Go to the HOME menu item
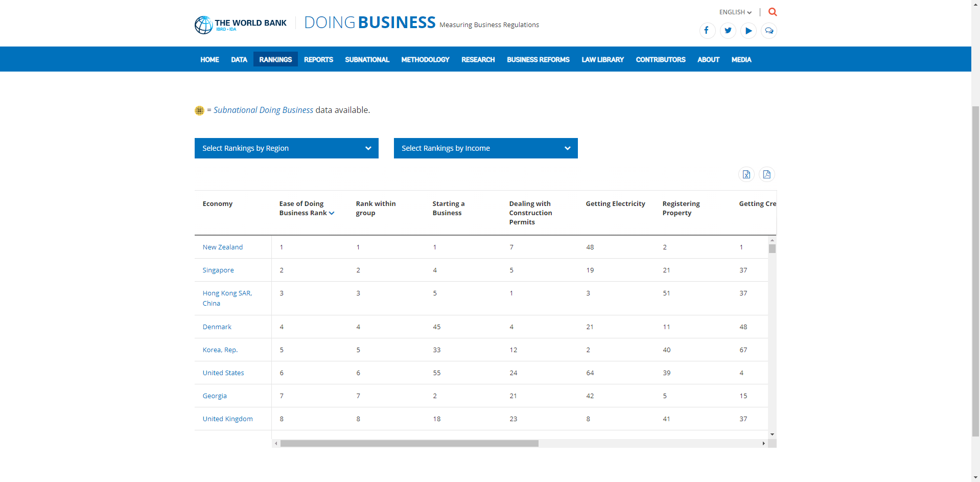980x482 pixels. pyautogui.click(x=209, y=60)
